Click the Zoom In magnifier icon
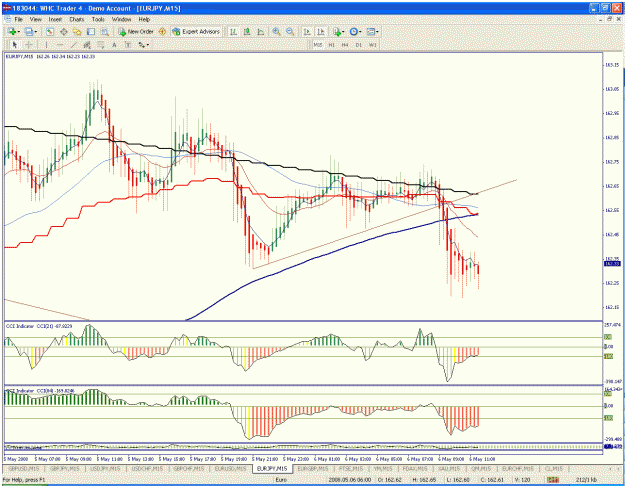 point(276,31)
